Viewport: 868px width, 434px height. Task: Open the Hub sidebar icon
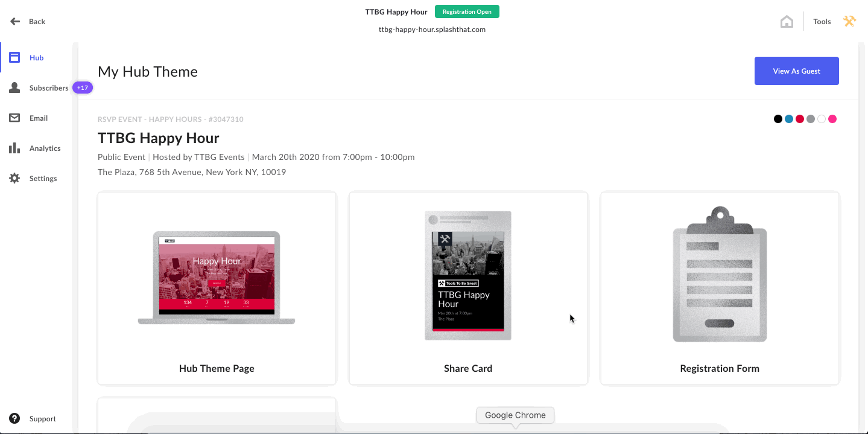14,58
